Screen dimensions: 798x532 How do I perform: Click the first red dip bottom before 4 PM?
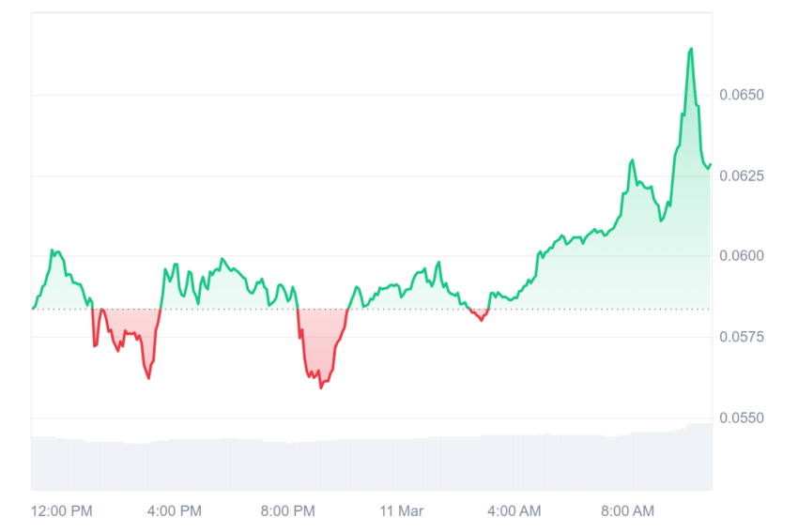148,378
